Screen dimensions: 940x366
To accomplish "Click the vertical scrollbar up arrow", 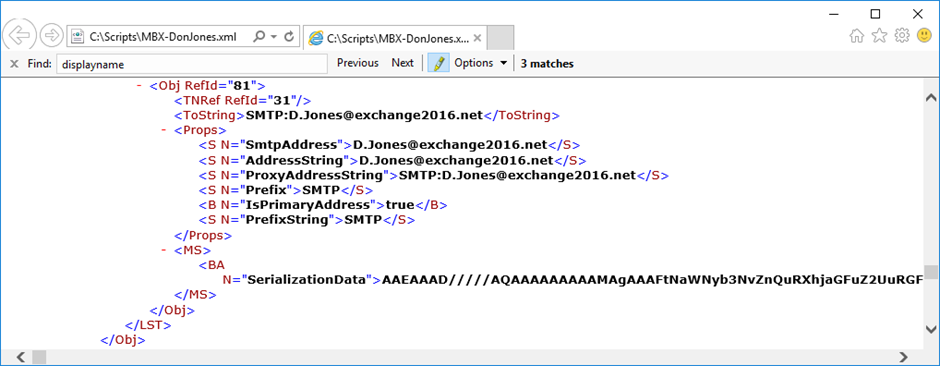I will click(x=930, y=98).
